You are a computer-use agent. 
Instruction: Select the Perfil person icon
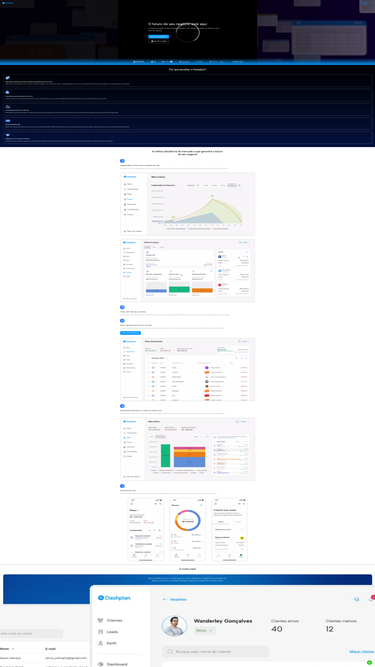coord(100,643)
